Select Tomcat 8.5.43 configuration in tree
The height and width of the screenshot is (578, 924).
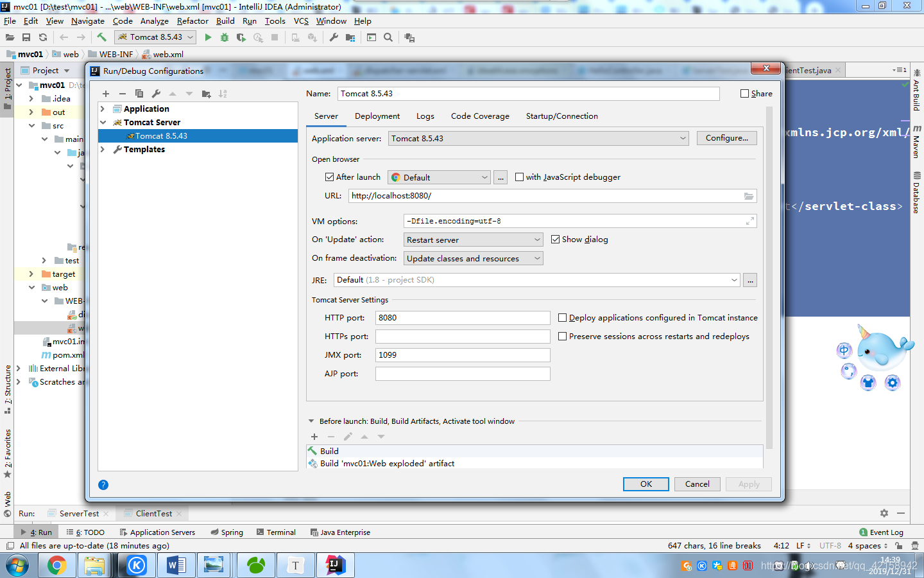(198, 136)
